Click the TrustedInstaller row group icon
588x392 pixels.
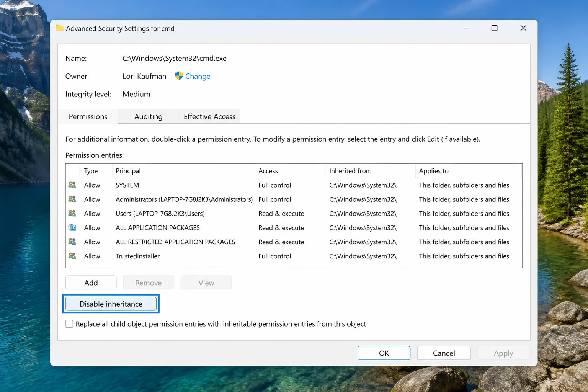(72, 256)
